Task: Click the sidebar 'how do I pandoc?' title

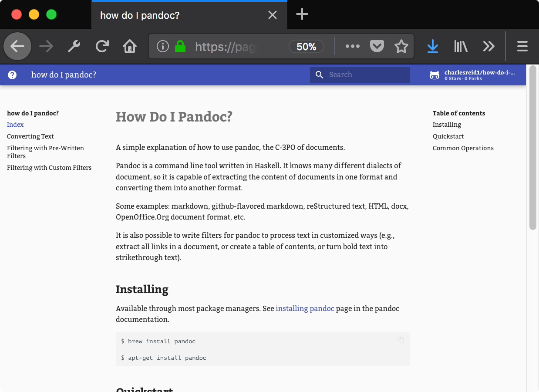Action: click(33, 113)
